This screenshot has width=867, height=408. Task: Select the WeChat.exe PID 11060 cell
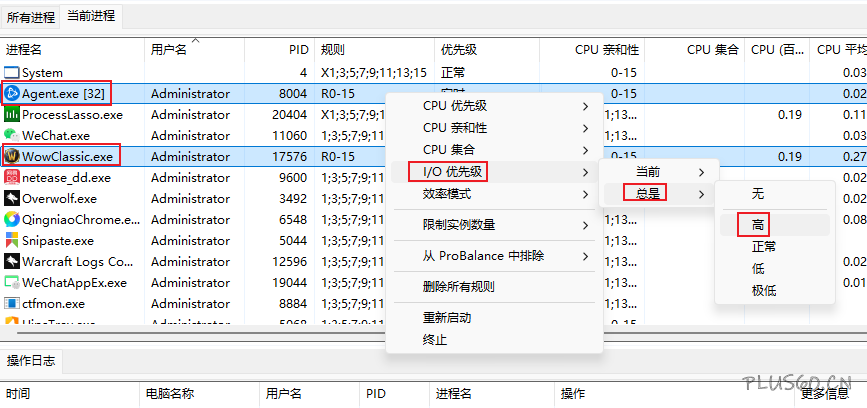(289, 135)
